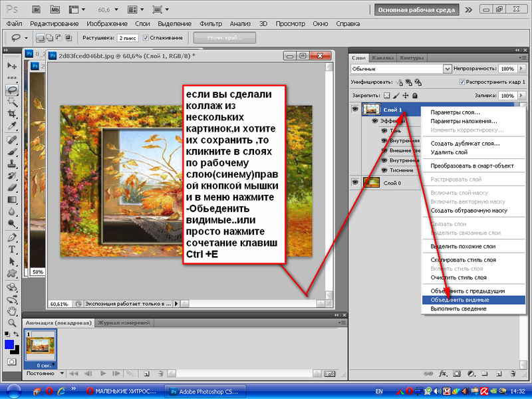Open the Фильтр menu
This screenshot has height=399, width=532.
click(x=210, y=24)
